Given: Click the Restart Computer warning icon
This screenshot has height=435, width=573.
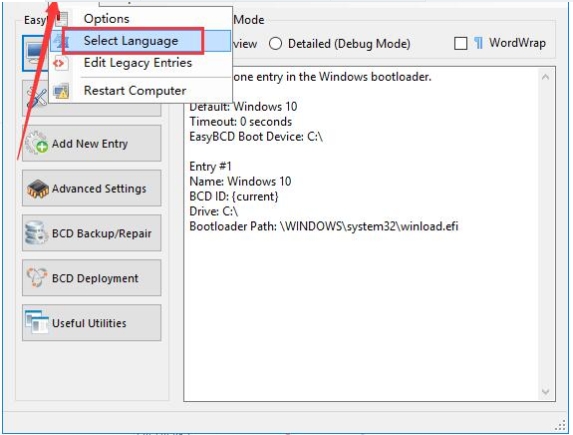Looking at the screenshot, I should point(61,91).
